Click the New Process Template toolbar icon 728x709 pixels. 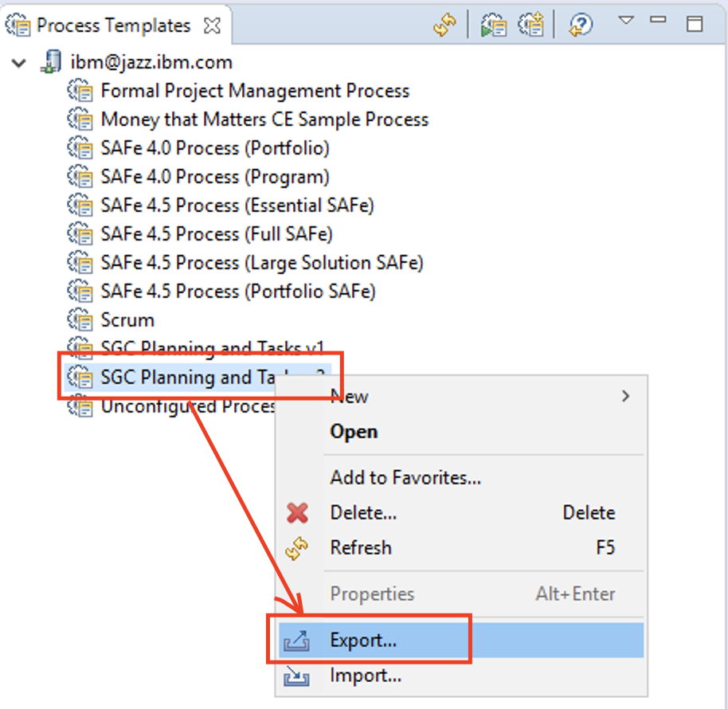click(x=531, y=25)
